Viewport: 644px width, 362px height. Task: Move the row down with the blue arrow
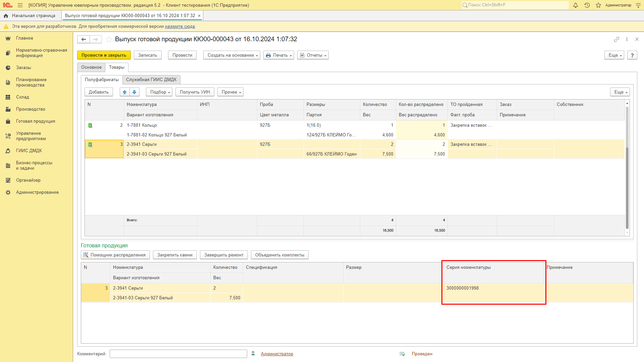[x=135, y=92]
